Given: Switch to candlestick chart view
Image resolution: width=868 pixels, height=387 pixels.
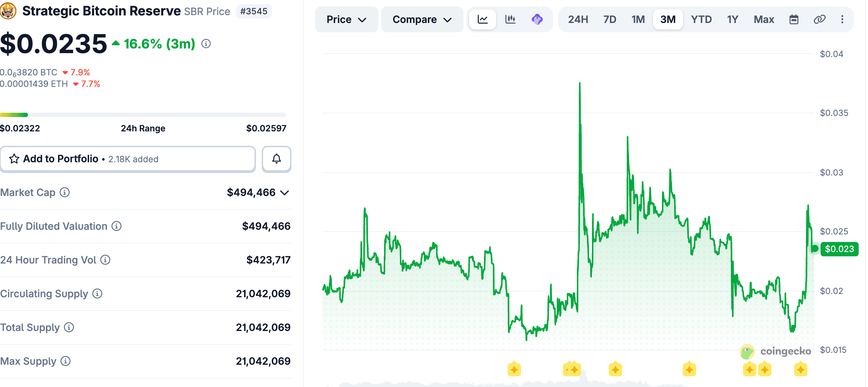Looking at the screenshot, I should [510, 19].
